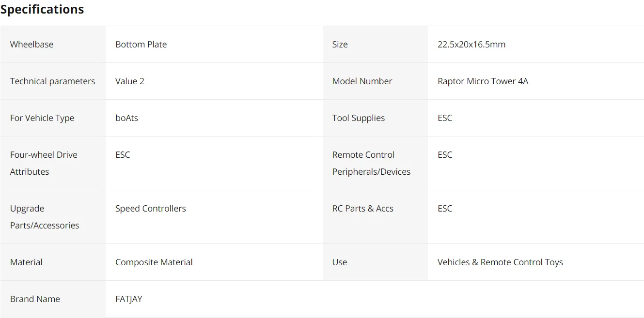Screen dimensions: 644x318
Task: Select the Upgrade Parts/Accessories label
Action: [45, 217]
